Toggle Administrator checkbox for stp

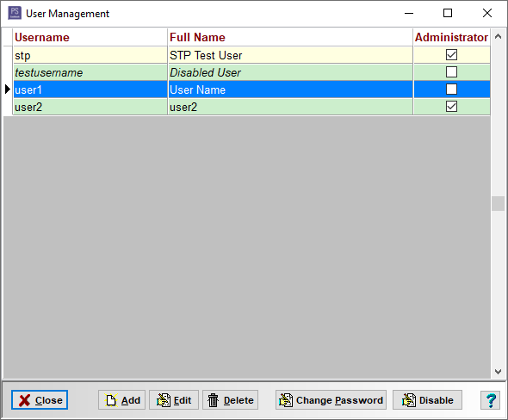(x=451, y=55)
